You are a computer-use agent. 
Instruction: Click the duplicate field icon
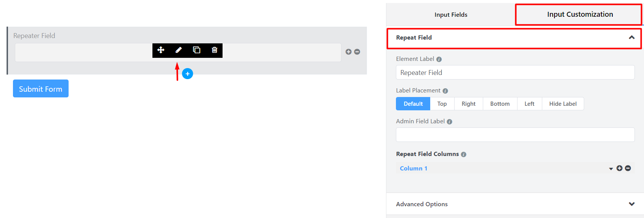click(x=197, y=50)
